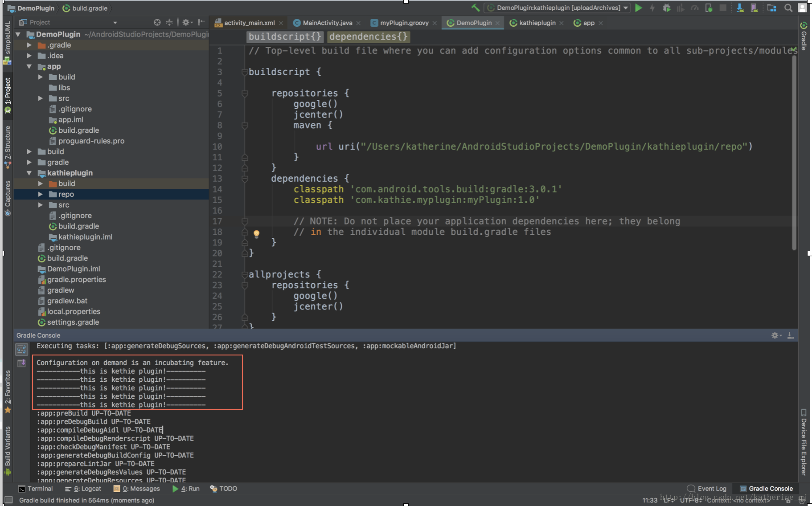
Task: Click build.gradle in the navigation bar
Action: (85, 8)
